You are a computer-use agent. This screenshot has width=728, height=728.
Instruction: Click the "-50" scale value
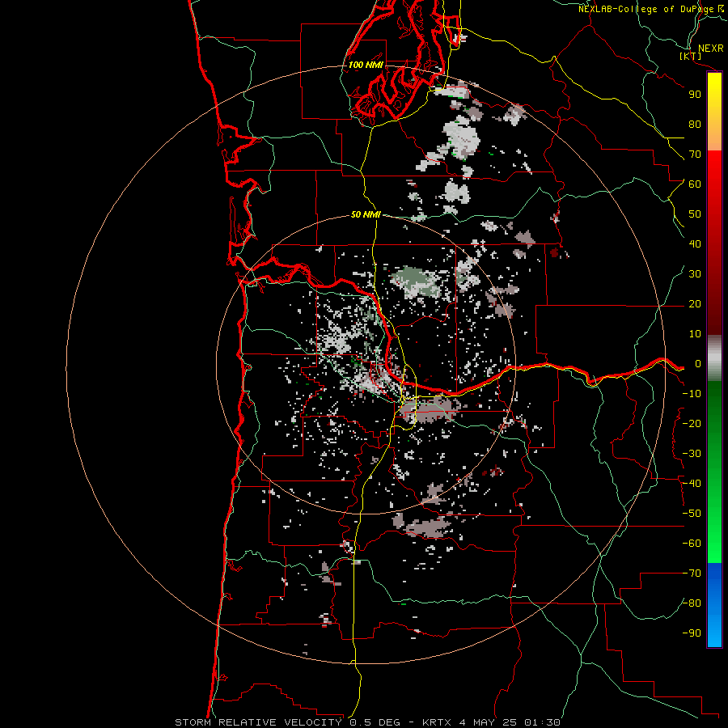click(692, 514)
